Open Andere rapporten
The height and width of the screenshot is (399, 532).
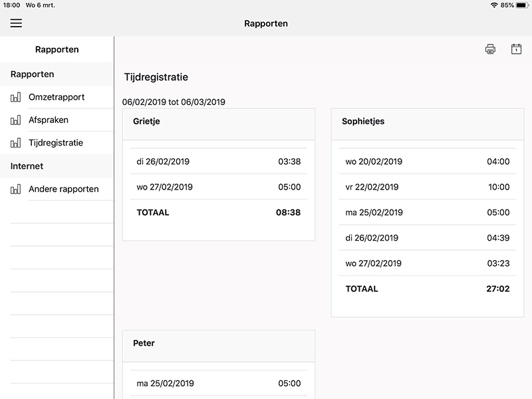coord(57,190)
